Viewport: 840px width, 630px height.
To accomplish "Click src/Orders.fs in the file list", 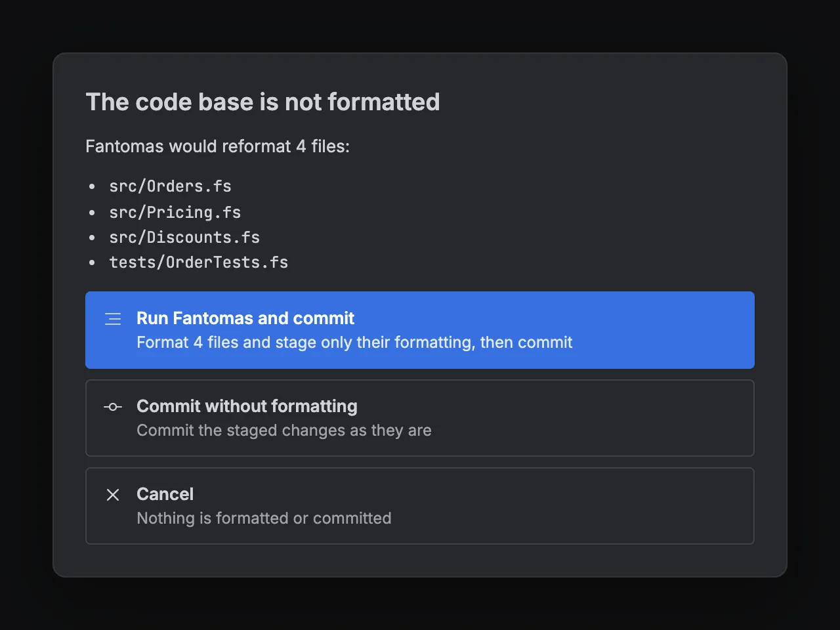I will [x=170, y=186].
